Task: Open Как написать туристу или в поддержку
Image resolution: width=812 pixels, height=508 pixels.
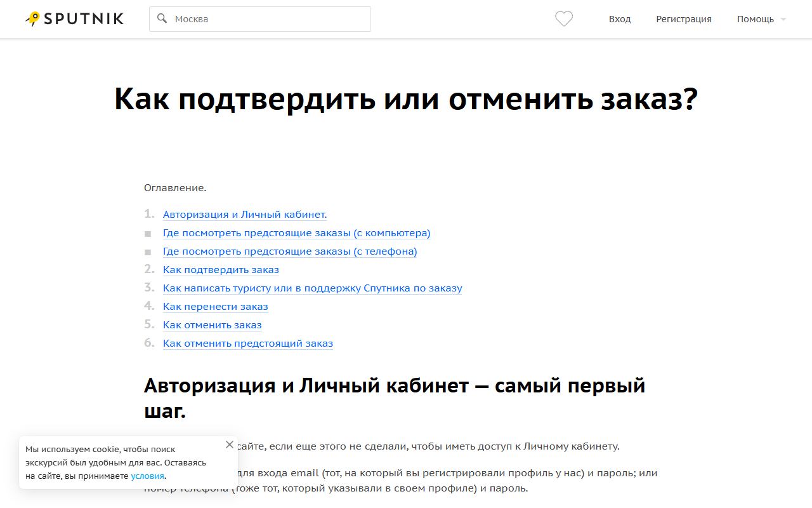Action: (x=313, y=288)
